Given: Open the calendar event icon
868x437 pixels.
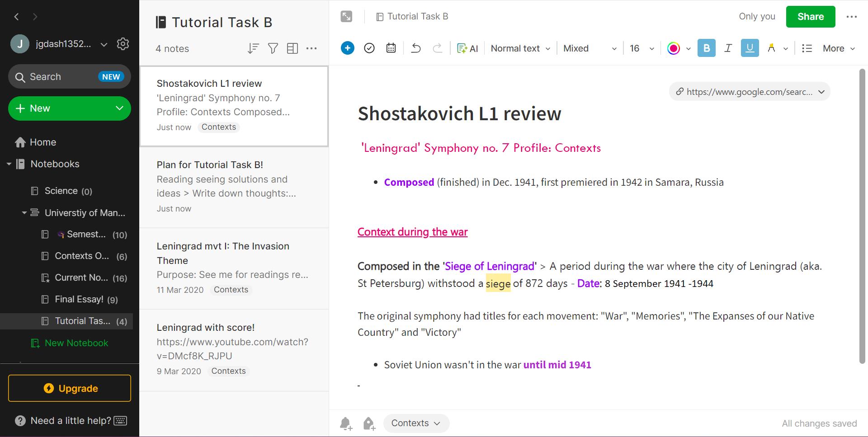Looking at the screenshot, I should click(x=391, y=48).
